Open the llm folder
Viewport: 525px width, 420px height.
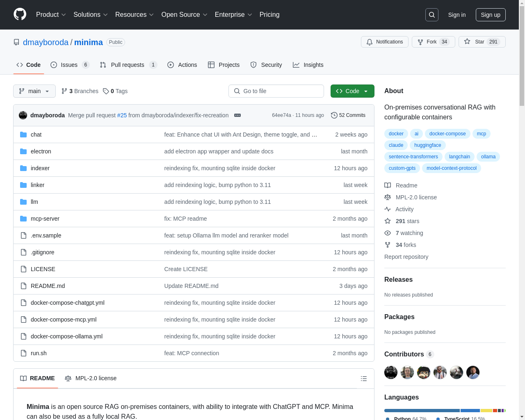pyautogui.click(x=34, y=202)
